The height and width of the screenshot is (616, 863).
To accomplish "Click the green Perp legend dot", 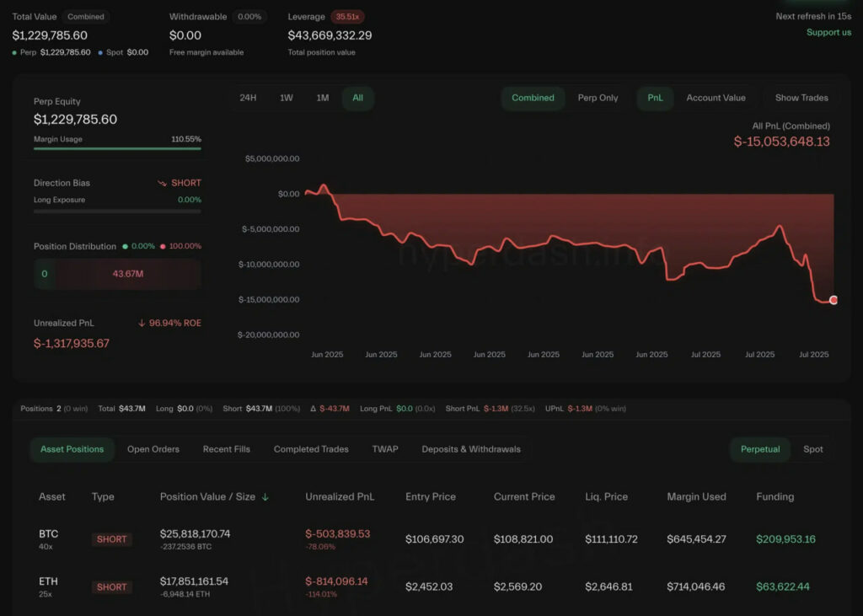I will click(x=16, y=52).
